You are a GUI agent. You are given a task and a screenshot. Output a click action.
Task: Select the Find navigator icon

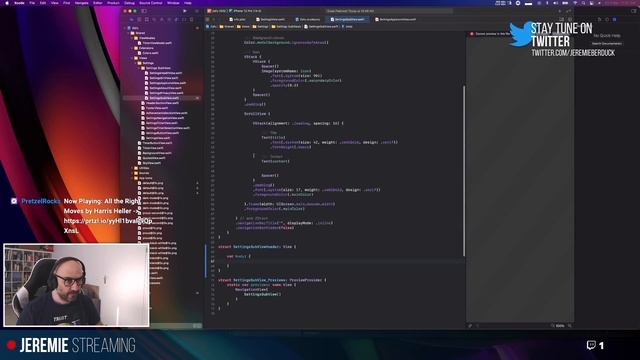pos(154,19)
